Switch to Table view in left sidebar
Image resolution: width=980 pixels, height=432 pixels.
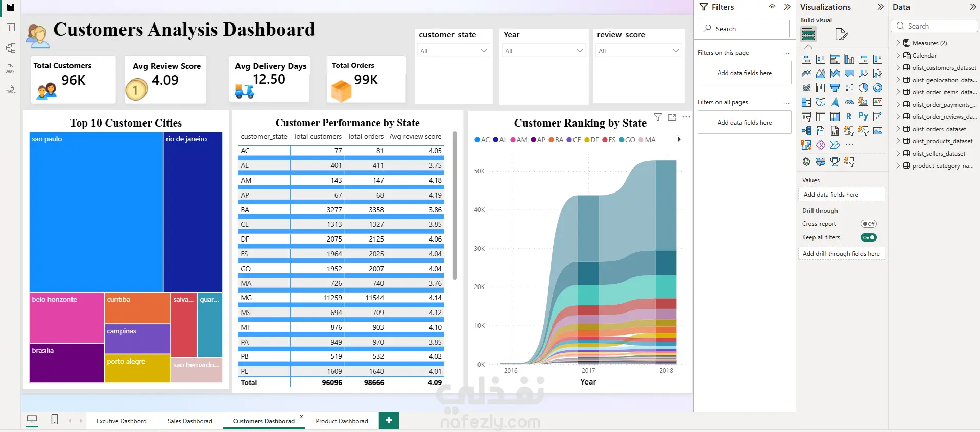(10, 28)
